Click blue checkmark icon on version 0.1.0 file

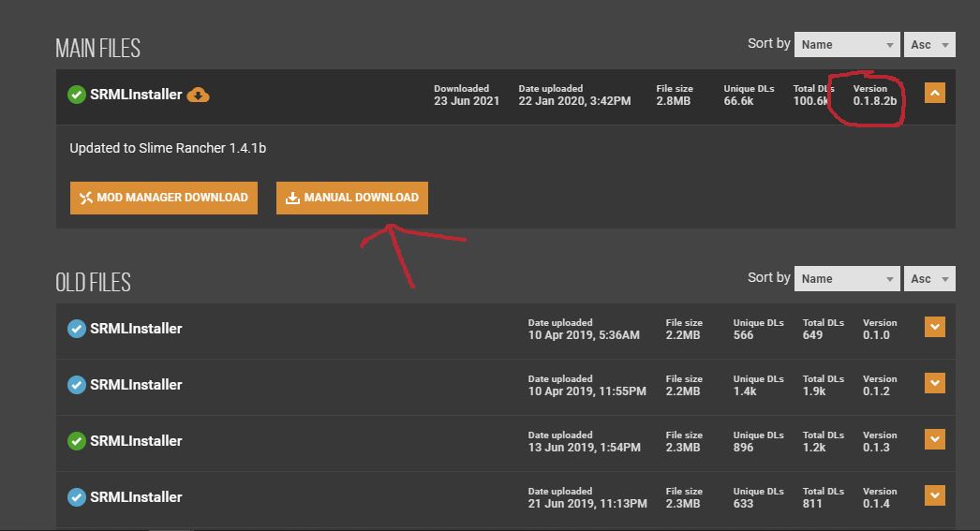[77, 329]
